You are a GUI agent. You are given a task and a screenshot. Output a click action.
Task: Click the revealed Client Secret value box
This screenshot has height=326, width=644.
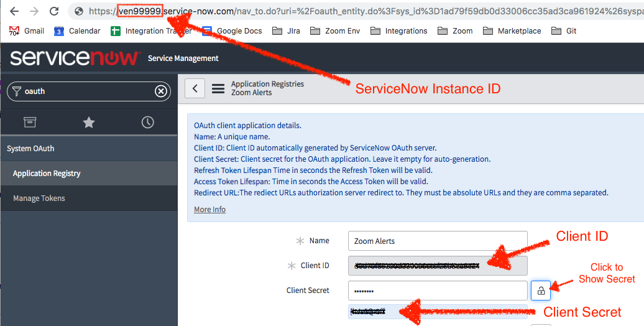click(438, 312)
